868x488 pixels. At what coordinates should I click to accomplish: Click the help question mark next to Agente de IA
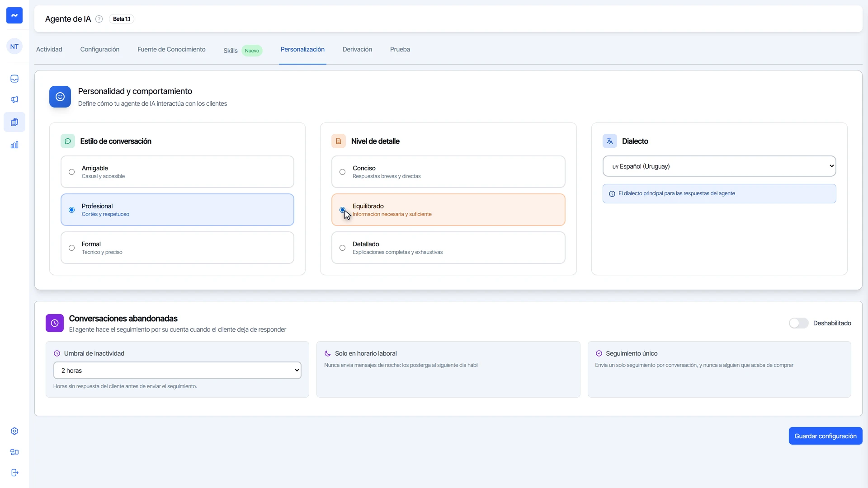pyautogui.click(x=99, y=19)
